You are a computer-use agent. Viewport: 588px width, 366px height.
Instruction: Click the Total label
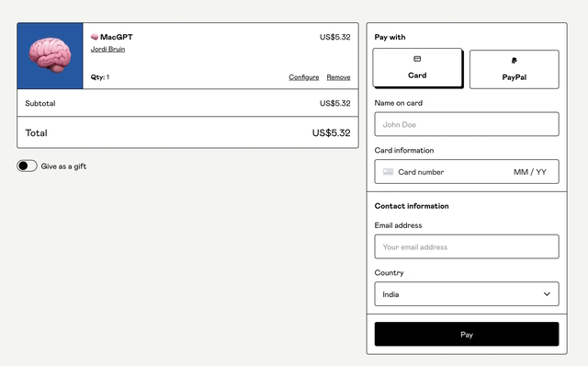click(36, 133)
